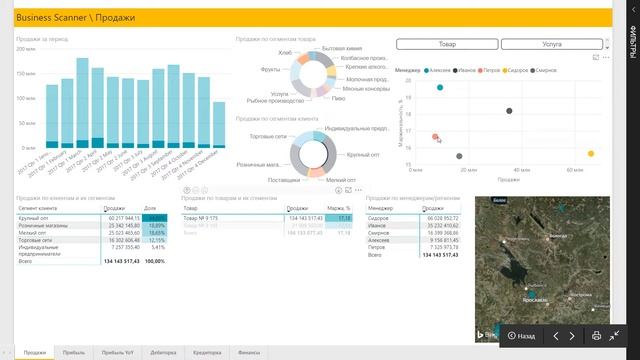Open focus mode on the scatter chart
Screen dimensions: 640x360
tap(596, 58)
